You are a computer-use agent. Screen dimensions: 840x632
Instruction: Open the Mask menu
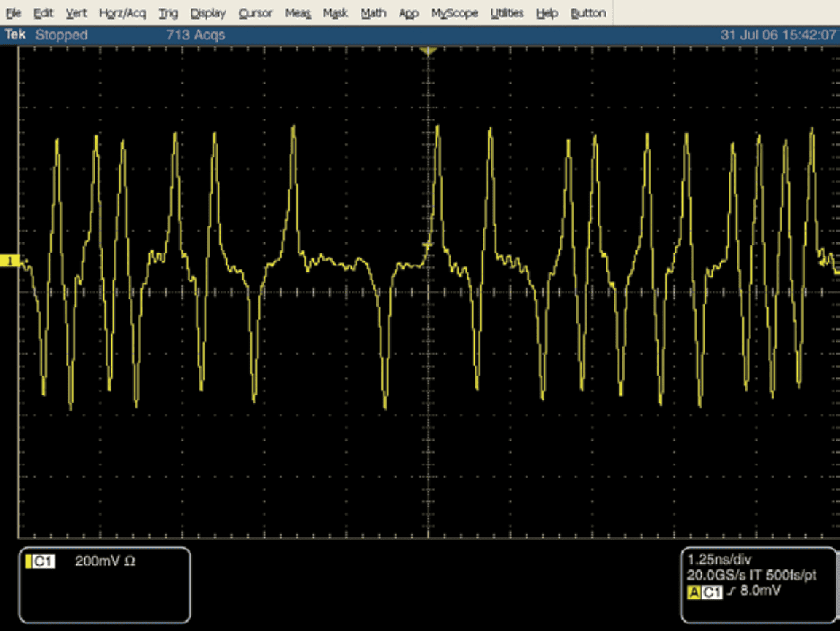click(x=336, y=13)
